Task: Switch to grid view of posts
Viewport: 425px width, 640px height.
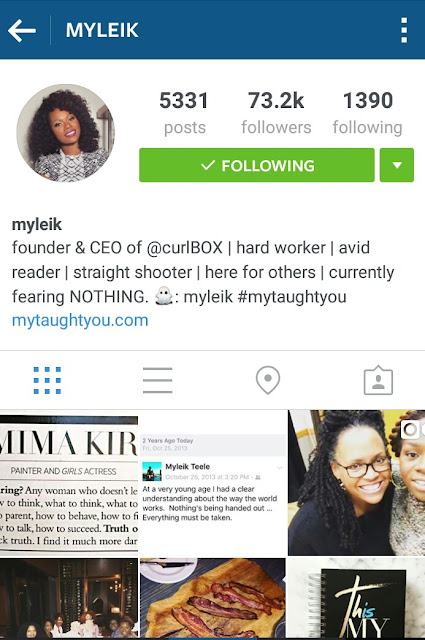Action: (x=47, y=380)
